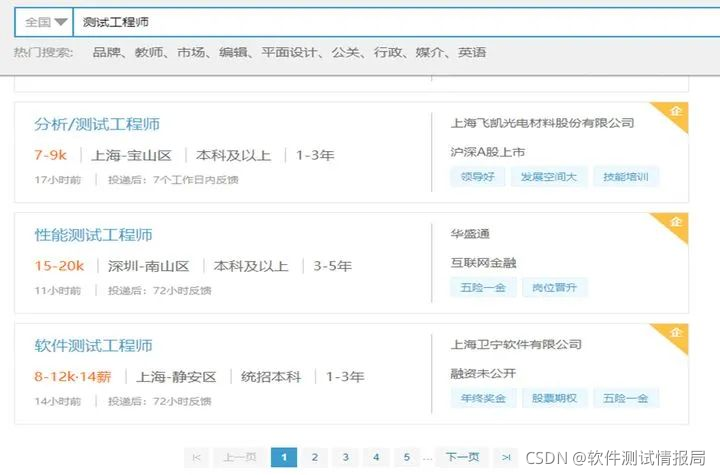Open company 上海卫宁软件有限公司
Image resolution: width=720 pixels, height=475 pixels.
point(516,345)
